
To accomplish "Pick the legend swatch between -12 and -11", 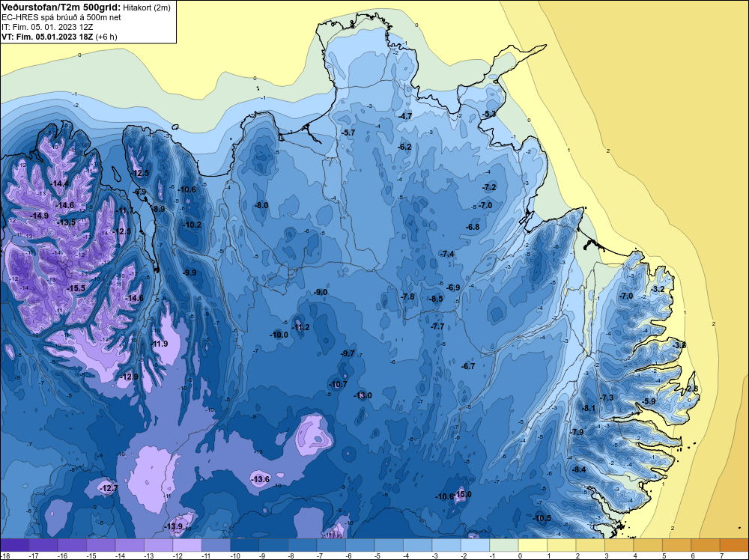I will [x=187, y=545].
